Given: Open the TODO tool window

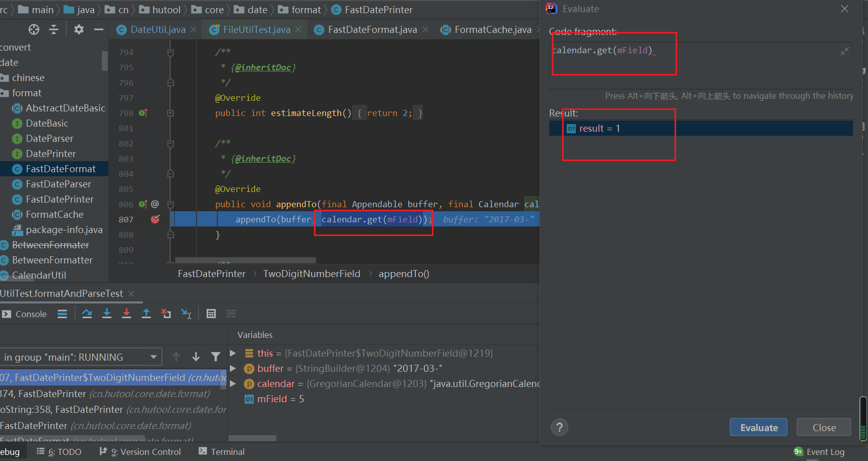Looking at the screenshot, I should pos(59,452).
